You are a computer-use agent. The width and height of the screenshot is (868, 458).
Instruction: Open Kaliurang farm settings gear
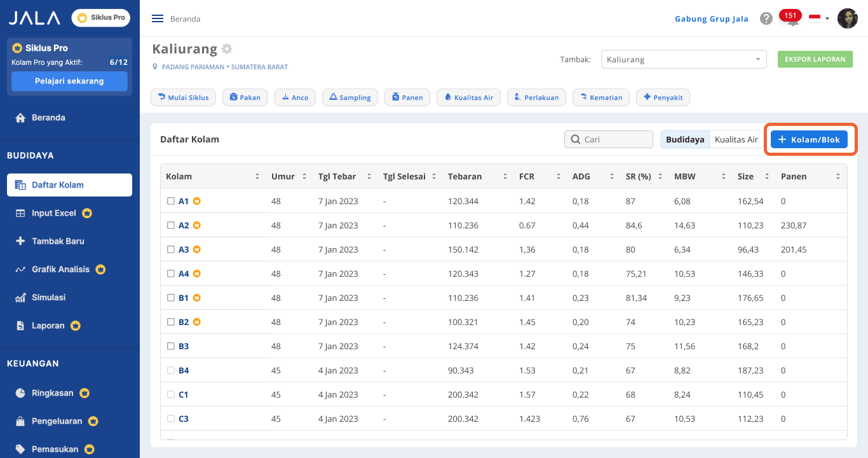click(227, 49)
